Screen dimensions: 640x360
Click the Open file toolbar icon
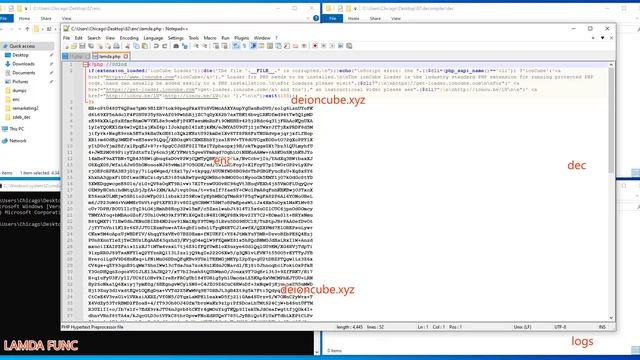pos(74,46)
